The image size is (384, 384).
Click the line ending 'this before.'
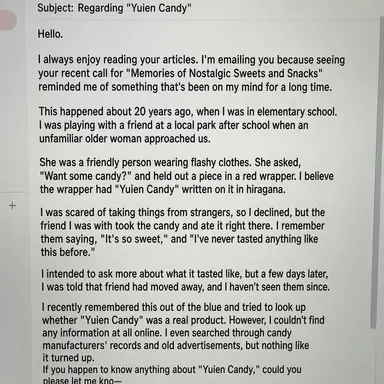(x=68, y=252)
